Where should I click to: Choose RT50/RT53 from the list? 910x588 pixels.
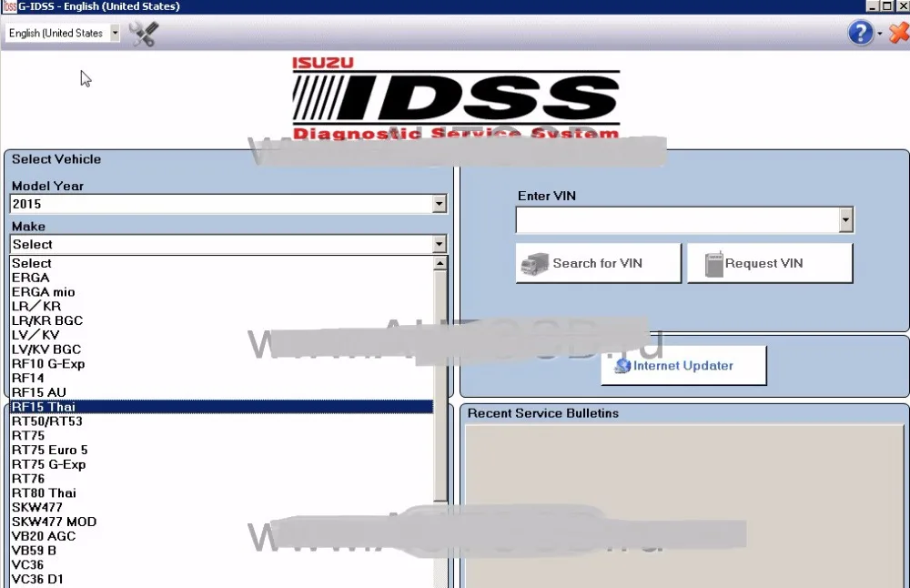click(x=221, y=421)
